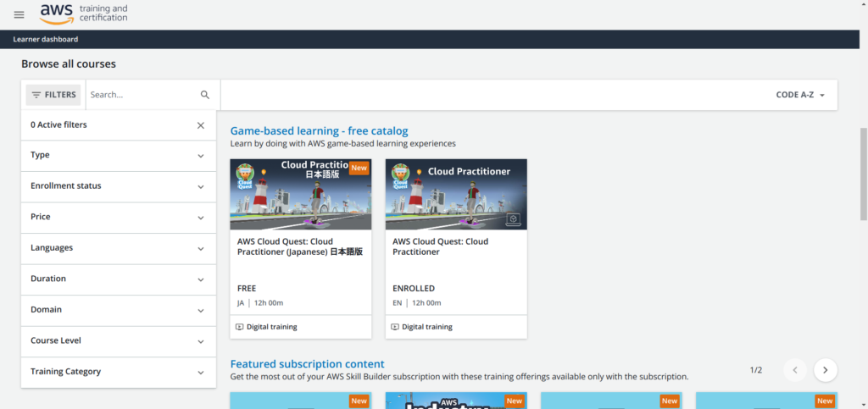Click the New badge on Japanese course

[x=359, y=168]
